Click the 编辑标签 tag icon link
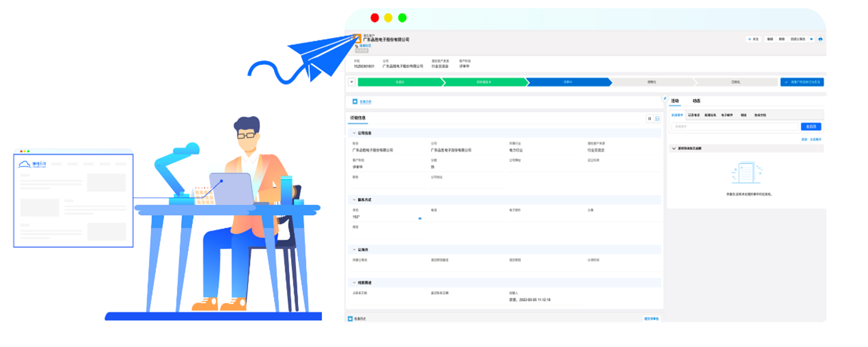The width and height of the screenshot is (868, 347). click(x=357, y=46)
